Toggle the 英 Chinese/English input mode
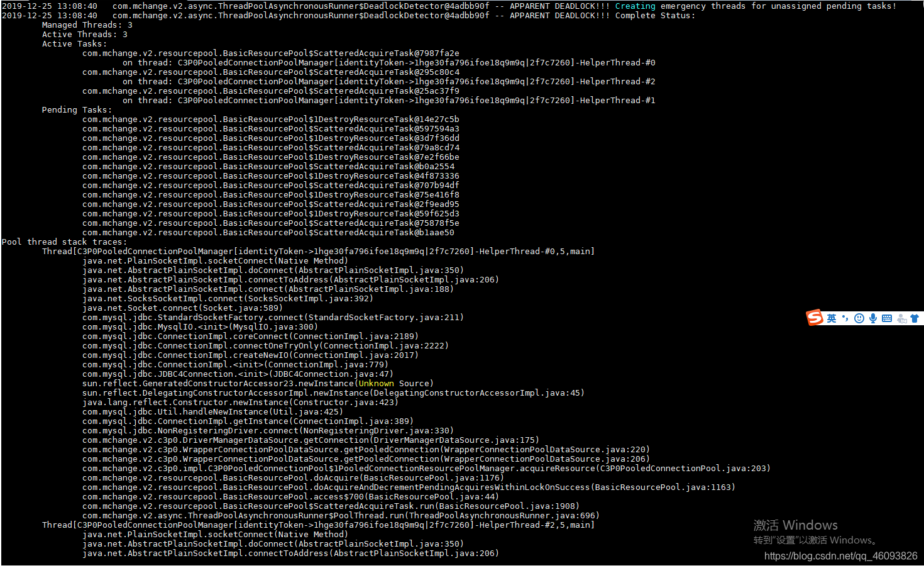Image resolution: width=924 pixels, height=568 pixels. pos(832,318)
